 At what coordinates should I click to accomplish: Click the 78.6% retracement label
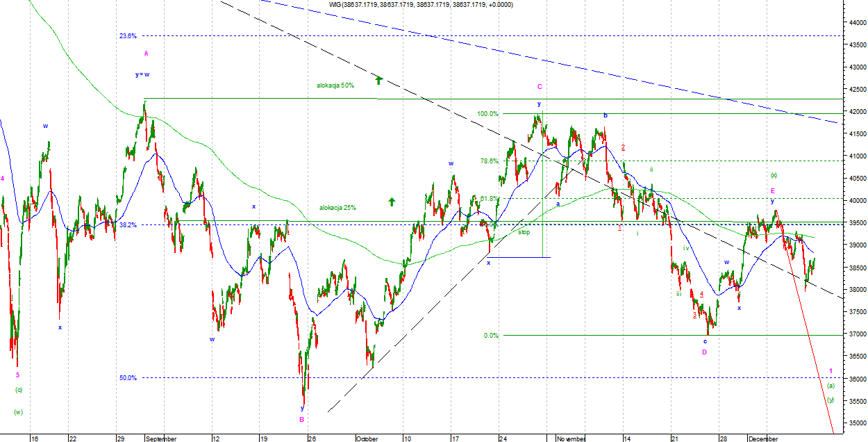(489, 161)
